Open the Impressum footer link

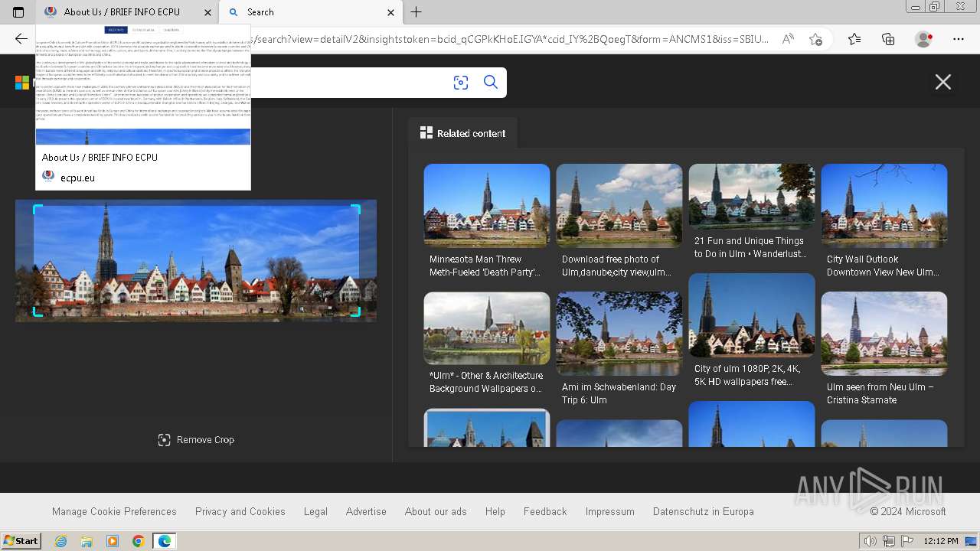coord(610,512)
